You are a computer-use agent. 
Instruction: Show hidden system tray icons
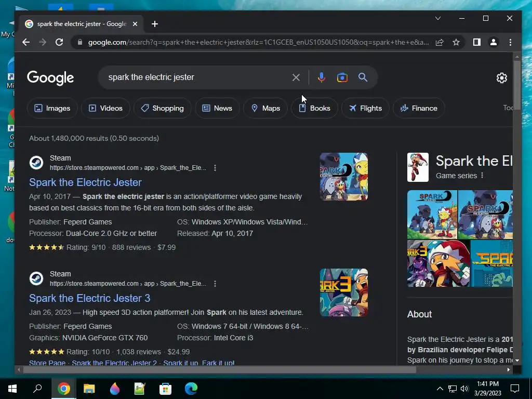coord(440,389)
